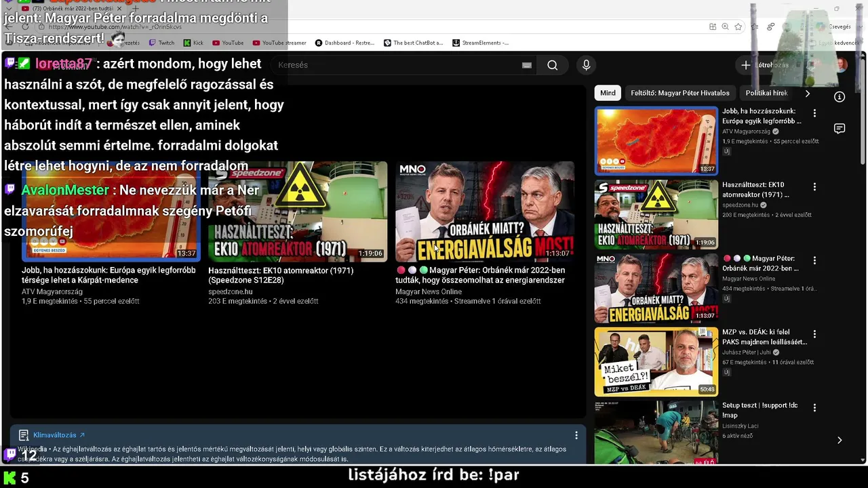Open options menu of the Klímaváltozás info panel

(x=576, y=435)
